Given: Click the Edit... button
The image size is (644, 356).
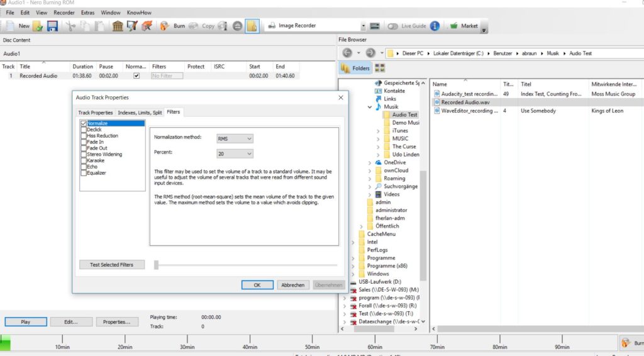Looking at the screenshot, I should (71, 322).
